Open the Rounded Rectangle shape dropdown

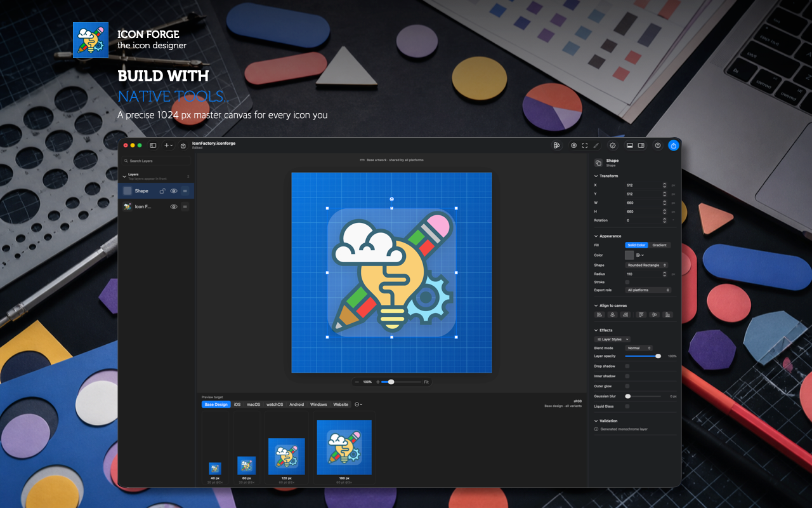647,265
